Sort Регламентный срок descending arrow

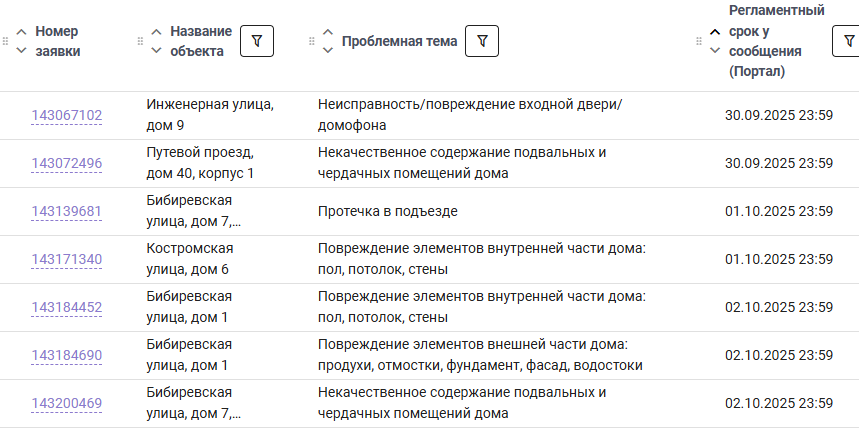tap(715, 51)
